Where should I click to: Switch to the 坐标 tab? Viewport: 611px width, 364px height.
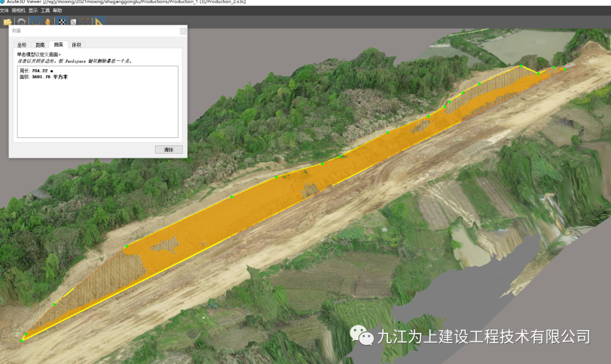pyautogui.click(x=21, y=45)
